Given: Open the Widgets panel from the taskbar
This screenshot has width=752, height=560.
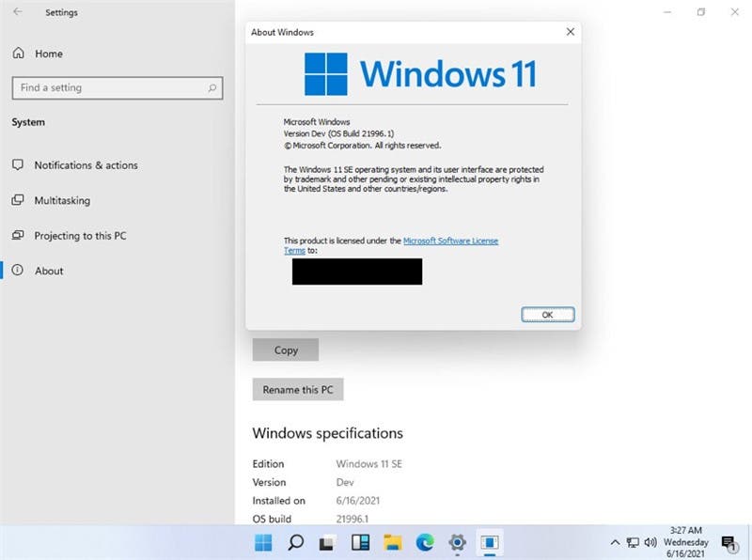Looking at the screenshot, I should click(359, 543).
